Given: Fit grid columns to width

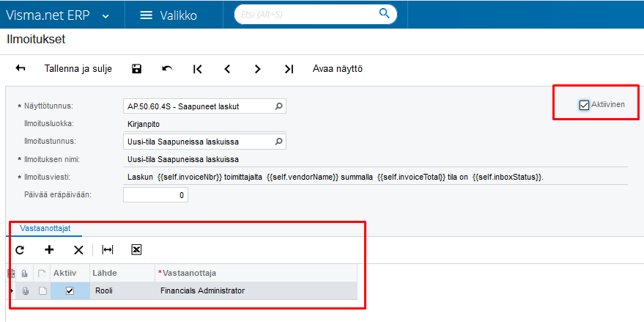Looking at the screenshot, I should [x=108, y=250].
